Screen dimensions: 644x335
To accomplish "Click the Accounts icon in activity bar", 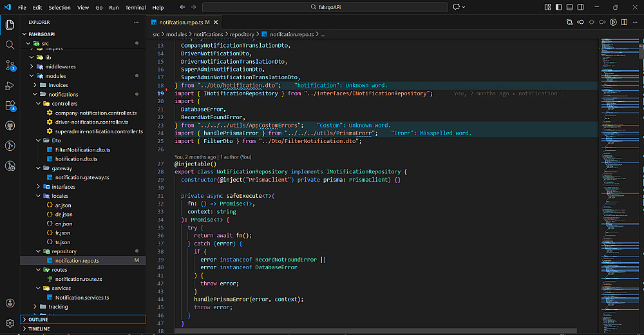I will [10, 303].
